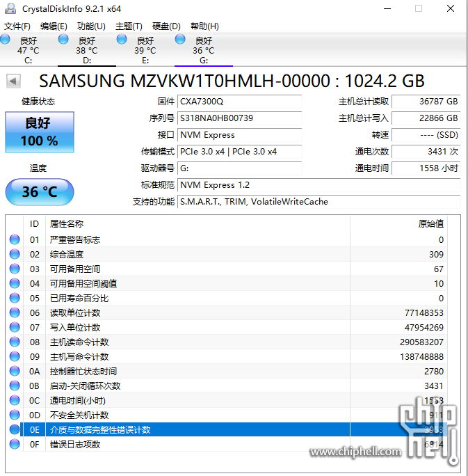Select drive G: tab at 36 °C
The height and width of the screenshot is (476, 468).
click(x=204, y=50)
